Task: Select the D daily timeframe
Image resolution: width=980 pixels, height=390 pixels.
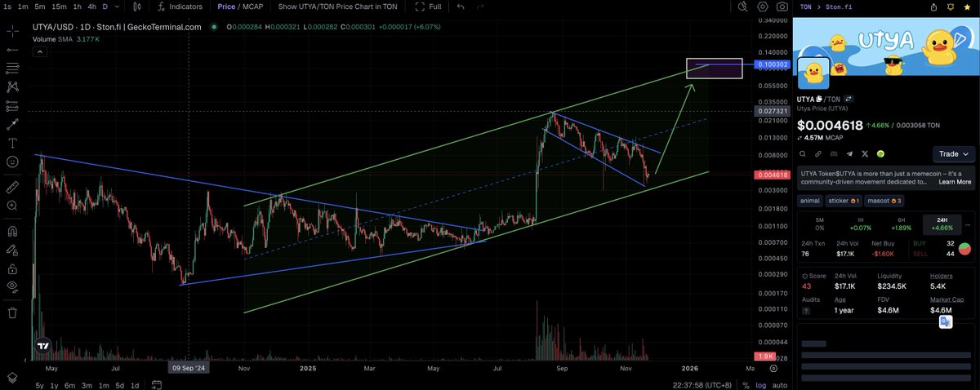Action: point(105,7)
